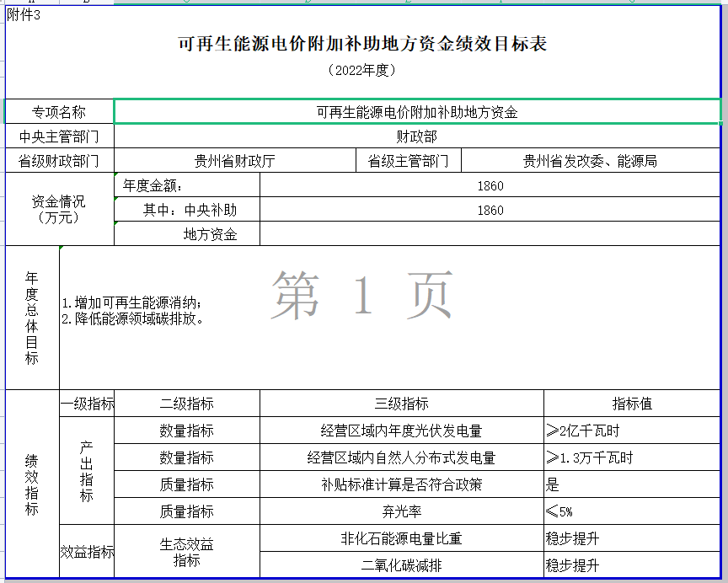728x583 pixels.
Task: Select the 经营区域内年度光伏发电量 cell
Action: coord(401,431)
